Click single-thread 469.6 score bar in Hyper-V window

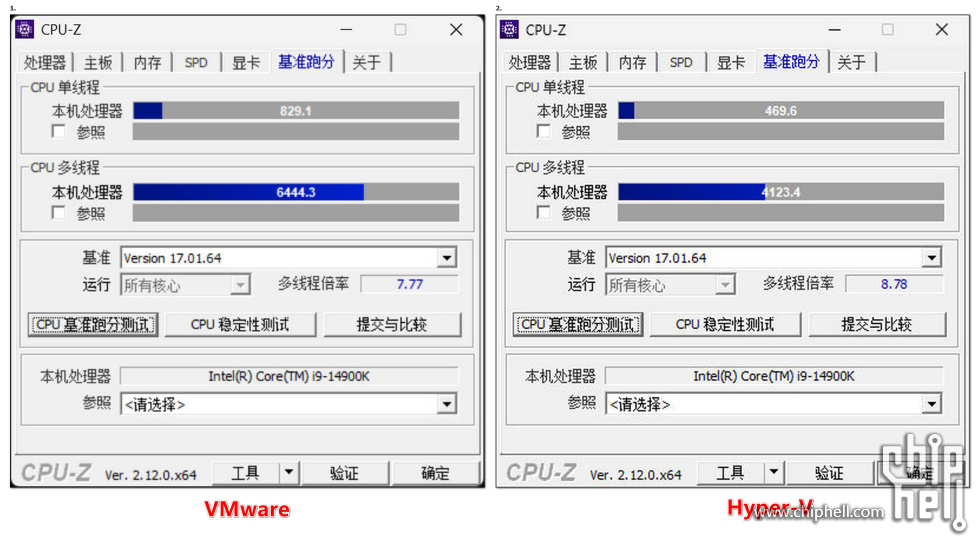[781, 111]
